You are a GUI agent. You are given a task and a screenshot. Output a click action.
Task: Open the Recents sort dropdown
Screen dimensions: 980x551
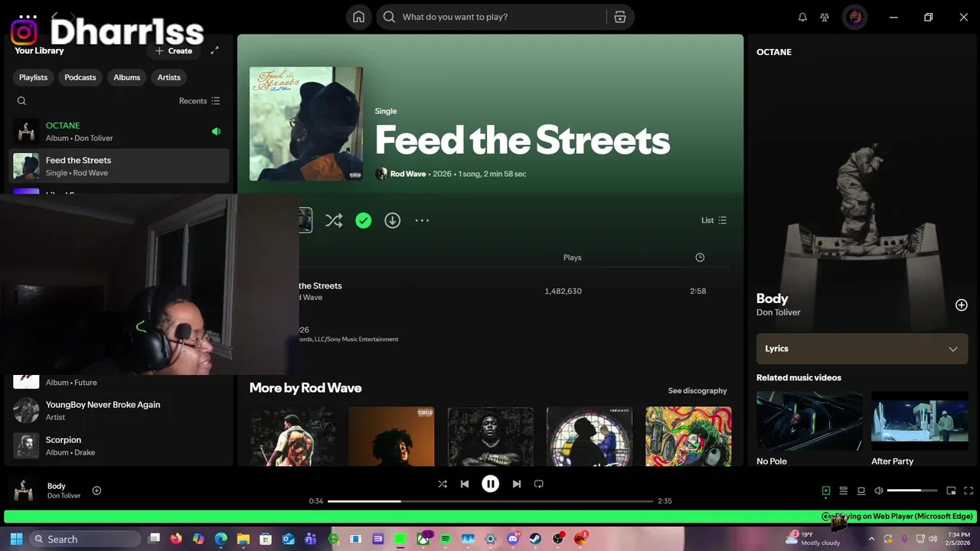click(199, 101)
